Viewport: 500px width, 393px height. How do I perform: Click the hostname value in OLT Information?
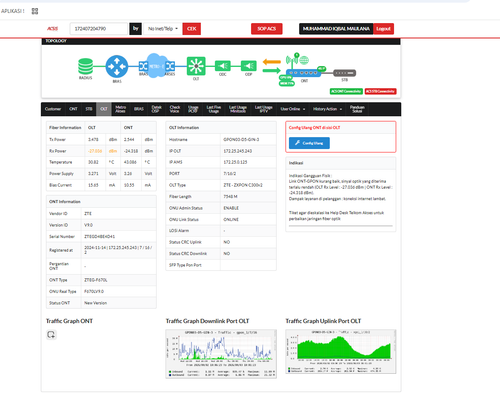(x=241, y=140)
